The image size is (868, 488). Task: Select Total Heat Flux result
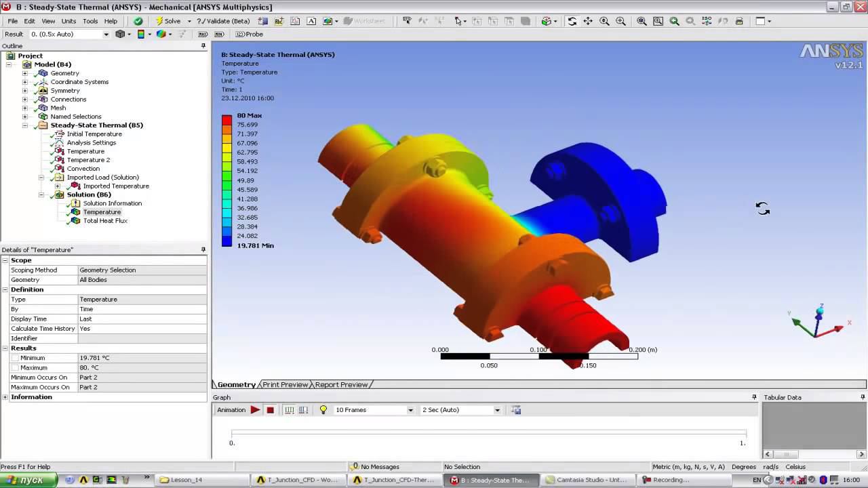(x=105, y=221)
